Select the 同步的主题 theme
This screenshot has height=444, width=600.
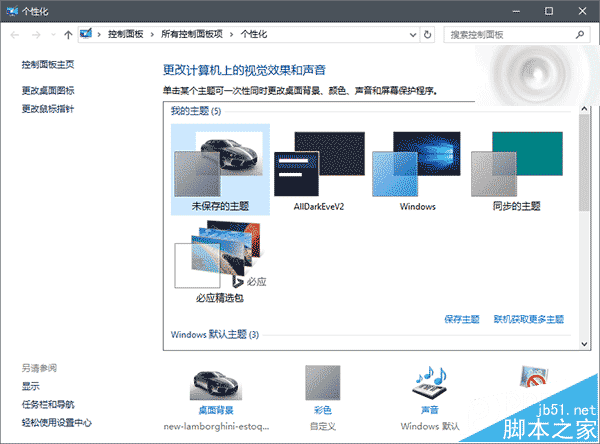coord(516,169)
